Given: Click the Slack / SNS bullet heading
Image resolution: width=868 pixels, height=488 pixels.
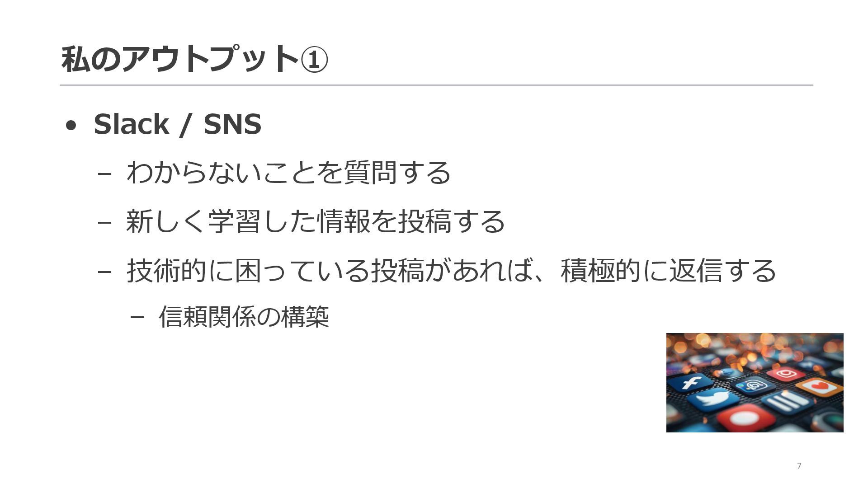Looking at the screenshot, I should point(177,124).
